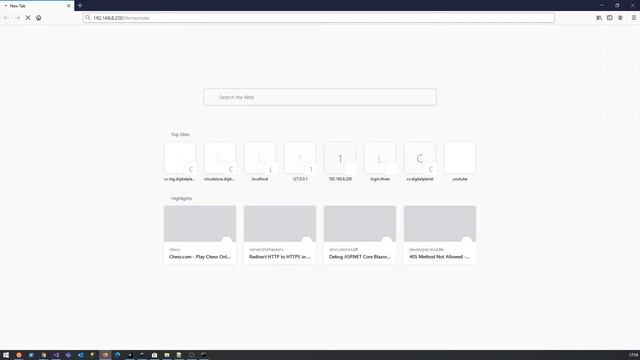Viewport: 640px width, 360px height.
Task: Click the forward navigation arrow
Action: tap(17, 18)
